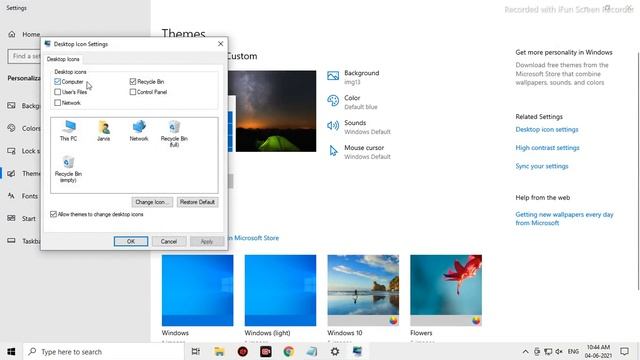Apply the Windows theme thumbnail
The image size is (640, 360).
click(x=198, y=290)
